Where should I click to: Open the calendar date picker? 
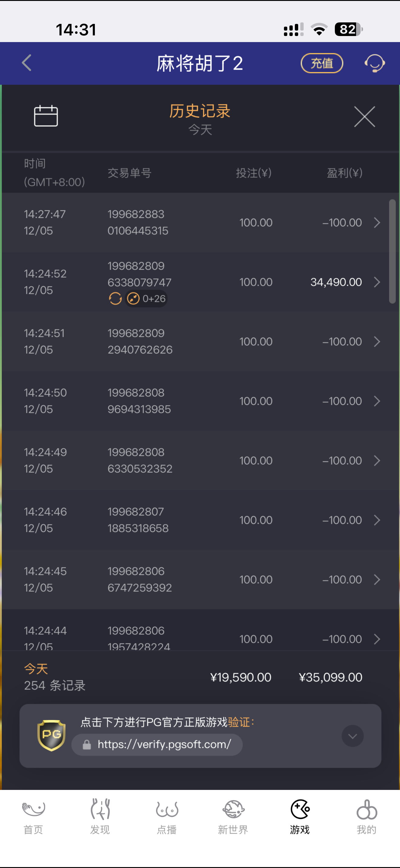tap(46, 116)
